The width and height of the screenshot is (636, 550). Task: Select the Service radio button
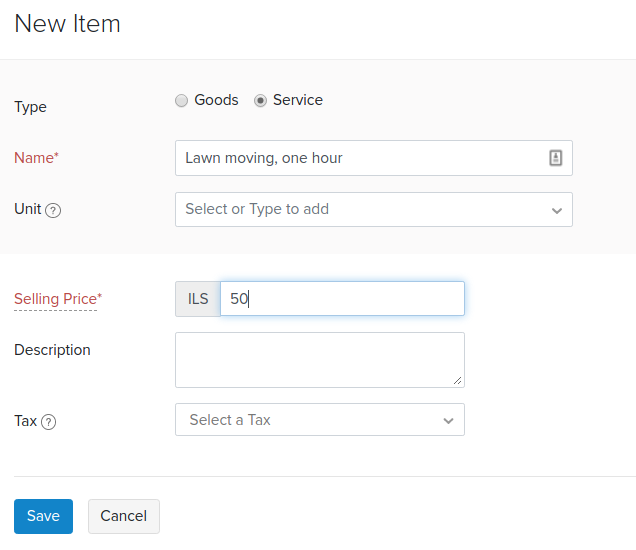[x=261, y=101]
